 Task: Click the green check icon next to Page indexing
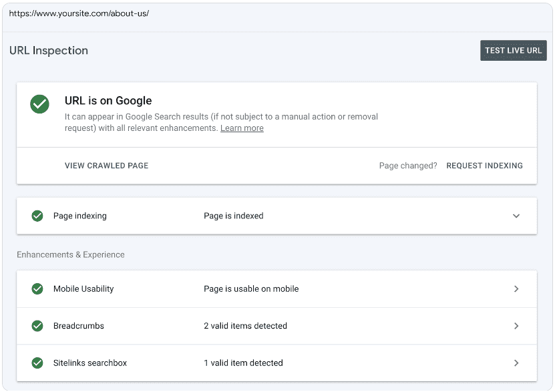pyautogui.click(x=37, y=216)
